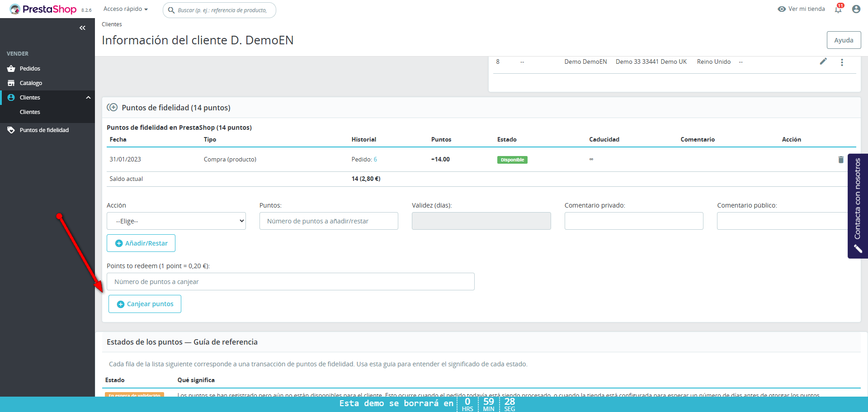
Task: Click the Clientes user icon in sidebar
Action: pyautogui.click(x=11, y=98)
